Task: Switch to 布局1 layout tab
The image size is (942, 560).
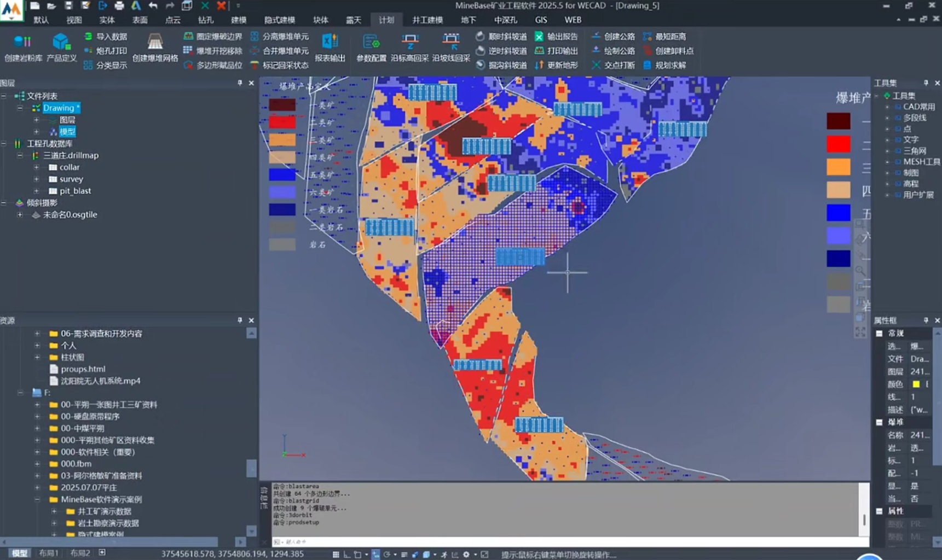Action: [x=49, y=553]
